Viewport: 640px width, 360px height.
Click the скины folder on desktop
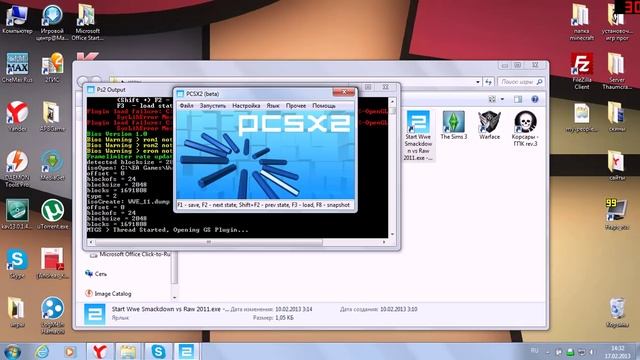[617, 117]
